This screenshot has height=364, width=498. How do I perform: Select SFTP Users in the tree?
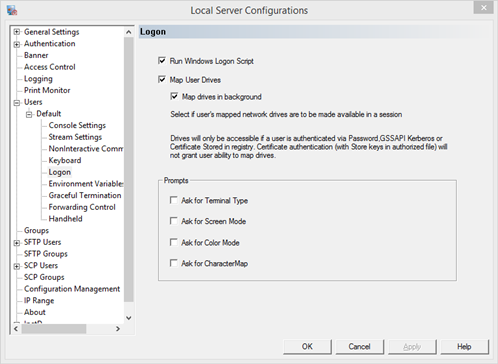click(x=42, y=242)
